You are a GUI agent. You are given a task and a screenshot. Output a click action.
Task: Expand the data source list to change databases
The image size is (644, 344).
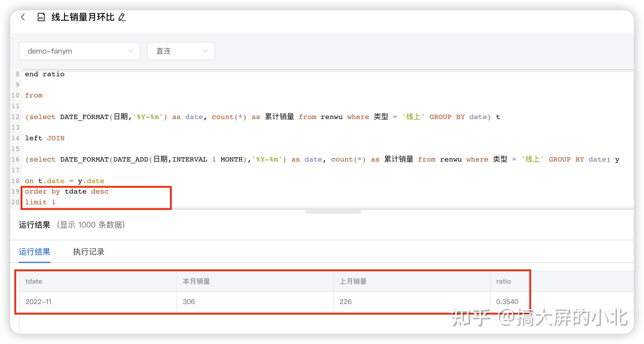79,51
